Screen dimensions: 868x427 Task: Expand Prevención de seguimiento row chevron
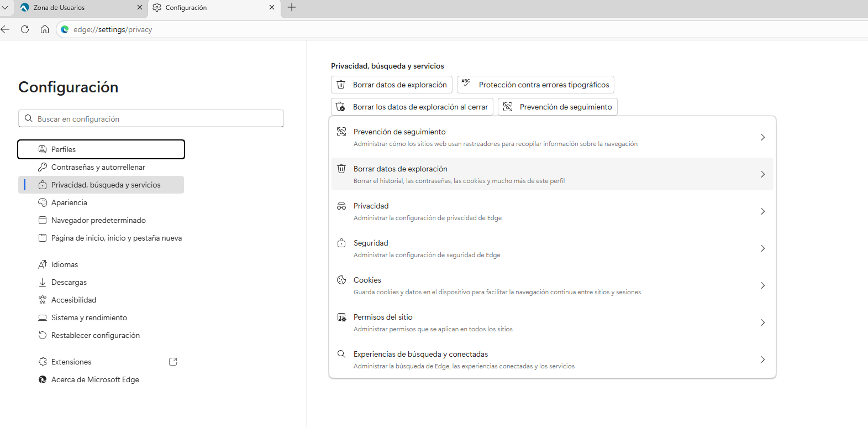[x=762, y=137]
